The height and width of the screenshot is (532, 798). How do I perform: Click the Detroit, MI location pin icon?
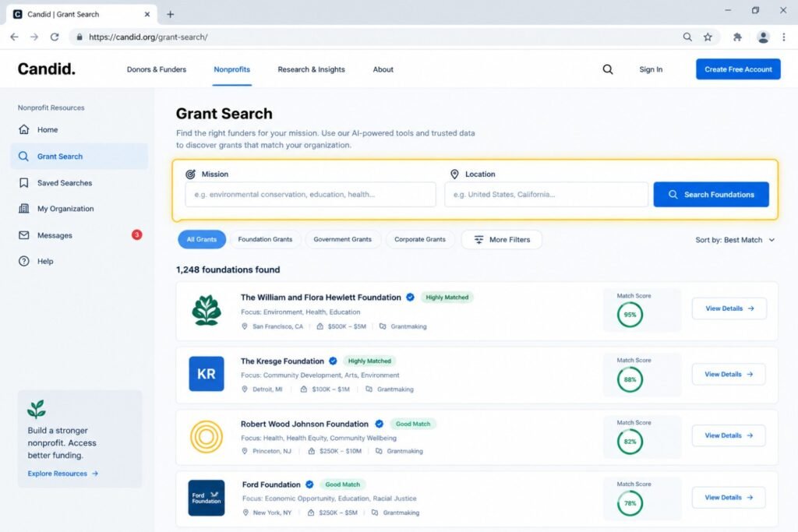coord(244,389)
